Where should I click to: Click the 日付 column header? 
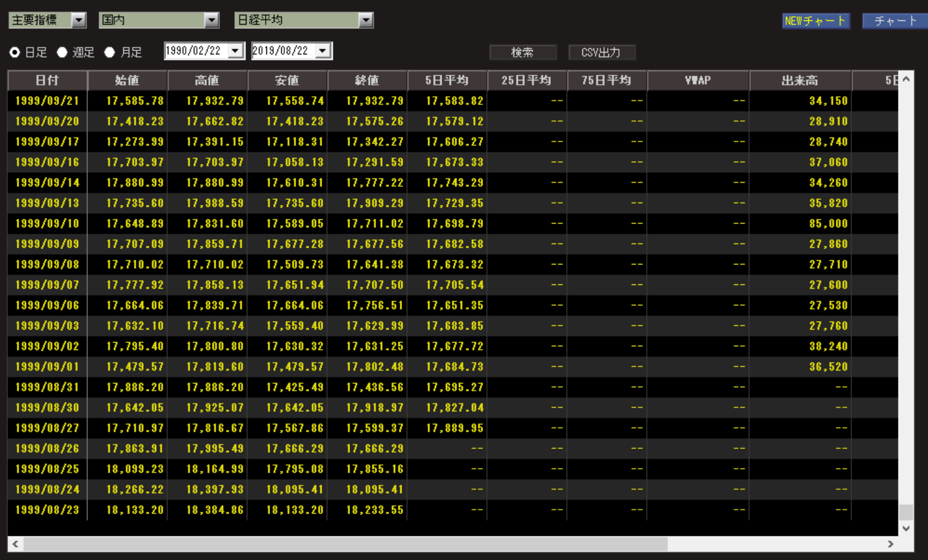tap(47, 80)
